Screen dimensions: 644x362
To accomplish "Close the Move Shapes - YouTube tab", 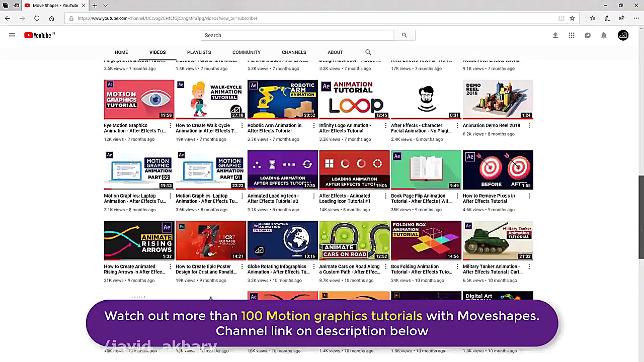I will (x=84, y=6).
